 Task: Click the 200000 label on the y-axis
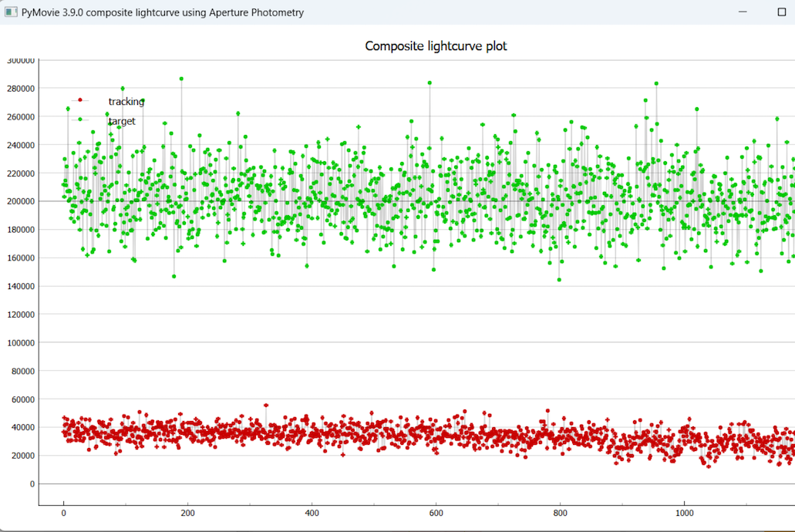click(x=21, y=201)
